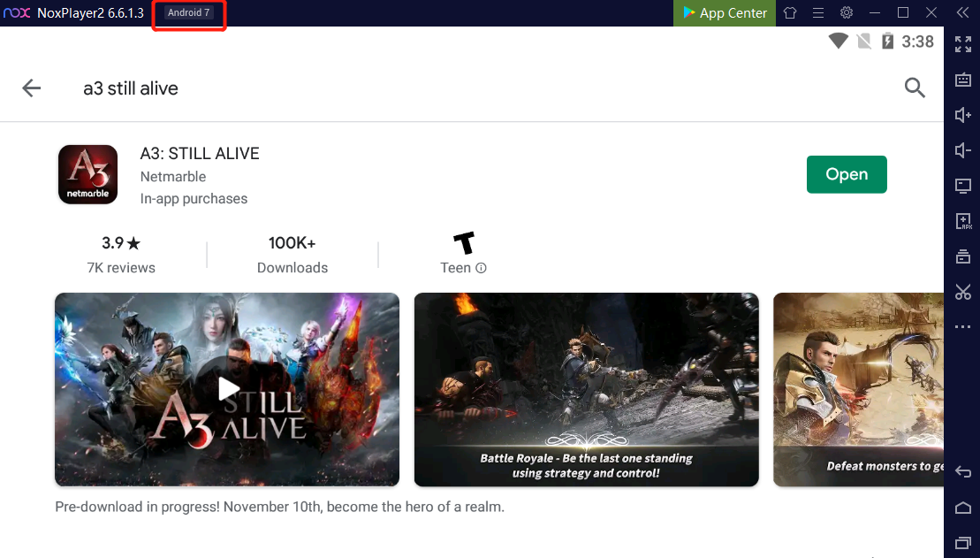Image resolution: width=980 pixels, height=558 pixels.
Task: Click the Teen content rating info icon
Action: click(482, 268)
